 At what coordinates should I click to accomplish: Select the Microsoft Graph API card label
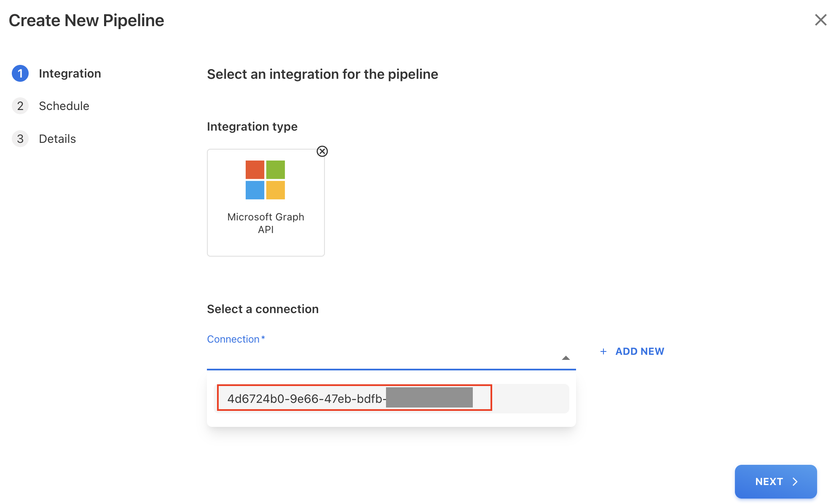tap(265, 223)
